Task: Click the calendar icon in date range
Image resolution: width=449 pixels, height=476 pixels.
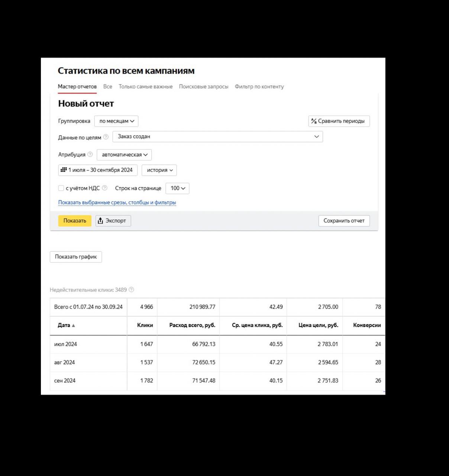Action: click(64, 170)
